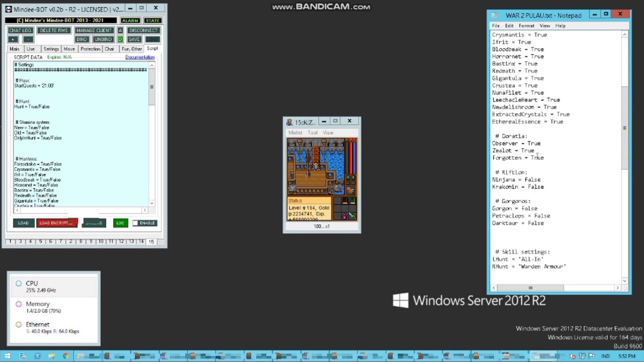The height and width of the screenshot is (362, 644).
Task: Open the Tool menu in game window
Action: pyautogui.click(x=312, y=133)
